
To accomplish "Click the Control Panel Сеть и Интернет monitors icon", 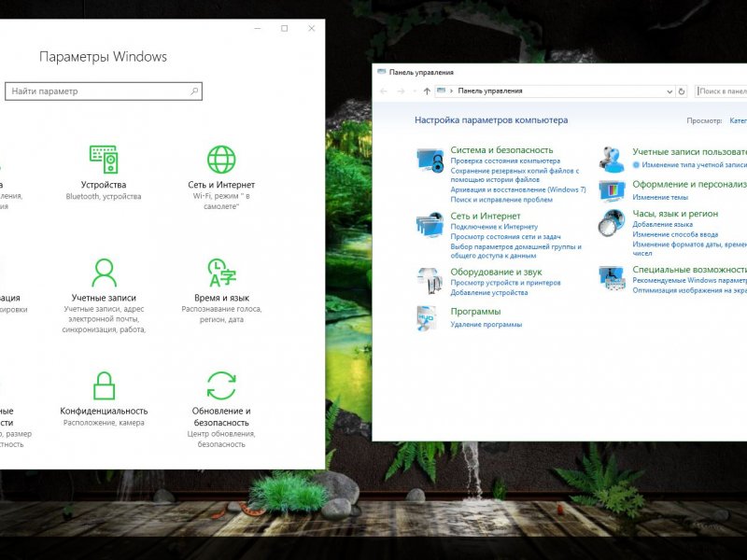I will coord(430,224).
